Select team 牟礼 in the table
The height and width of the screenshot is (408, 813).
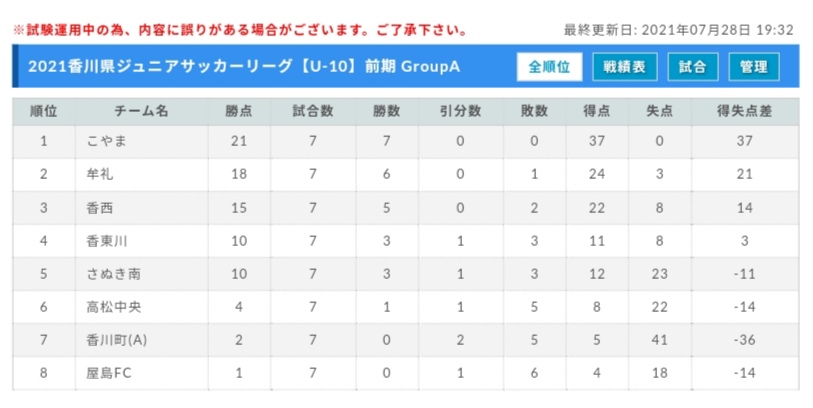(x=405, y=174)
